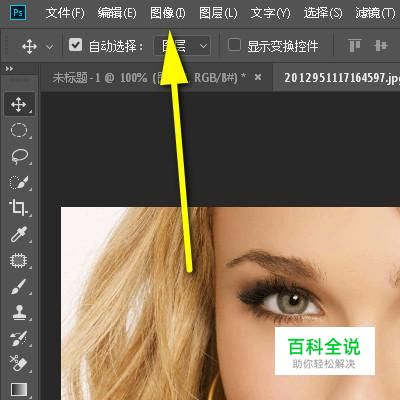400x400 pixels.
Task: Open the 编辑(E) menu
Action: 117,13
